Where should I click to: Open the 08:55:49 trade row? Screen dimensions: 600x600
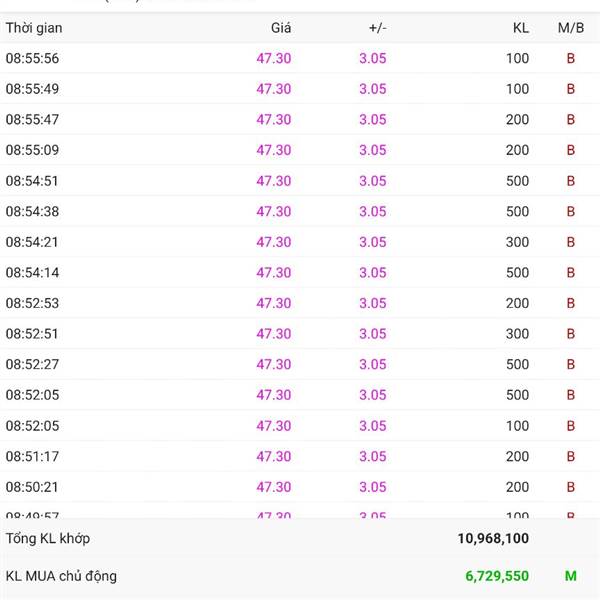coord(300,89)
